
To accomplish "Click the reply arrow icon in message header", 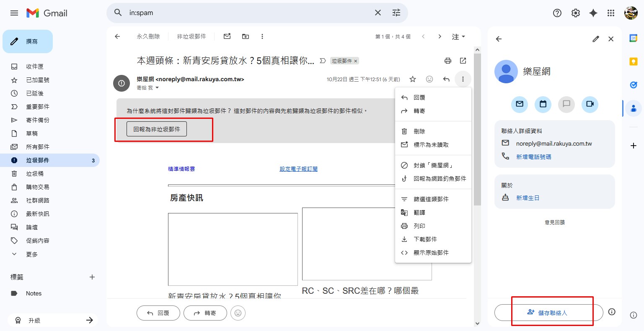I will (446, 79).
